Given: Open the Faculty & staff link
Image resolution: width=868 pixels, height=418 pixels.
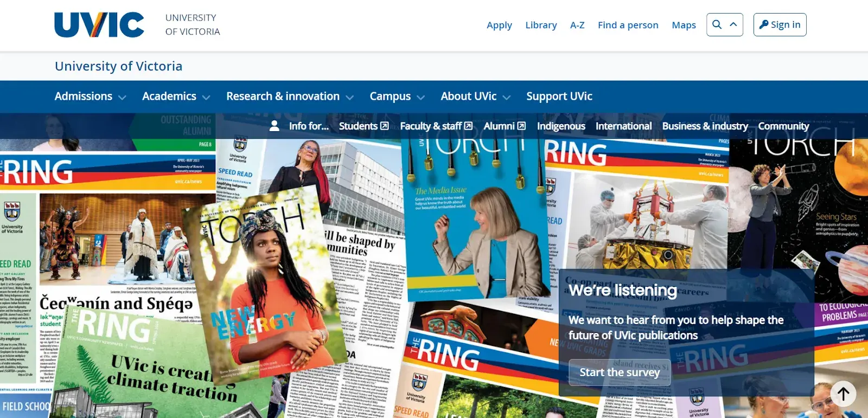Looking at the screenshot, I should point(431,126).
